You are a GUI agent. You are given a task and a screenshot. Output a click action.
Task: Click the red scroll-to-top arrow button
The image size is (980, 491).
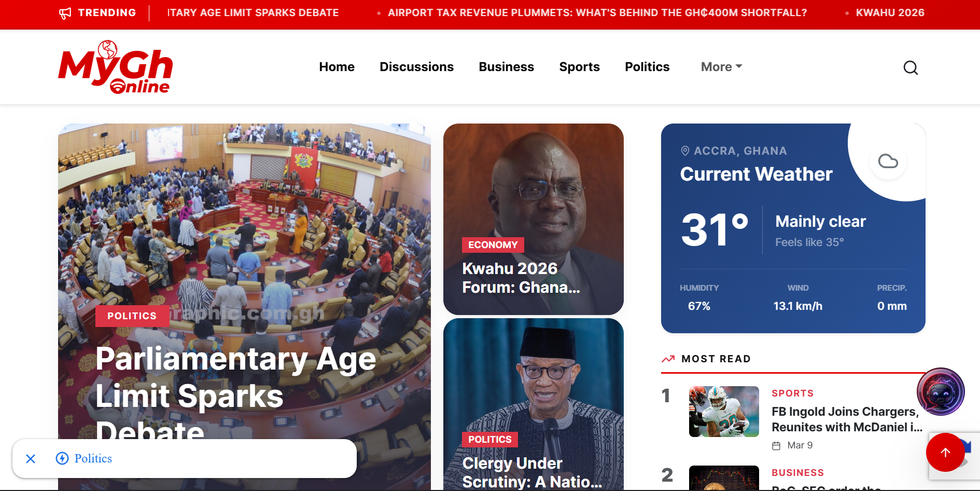coord(945,453)
